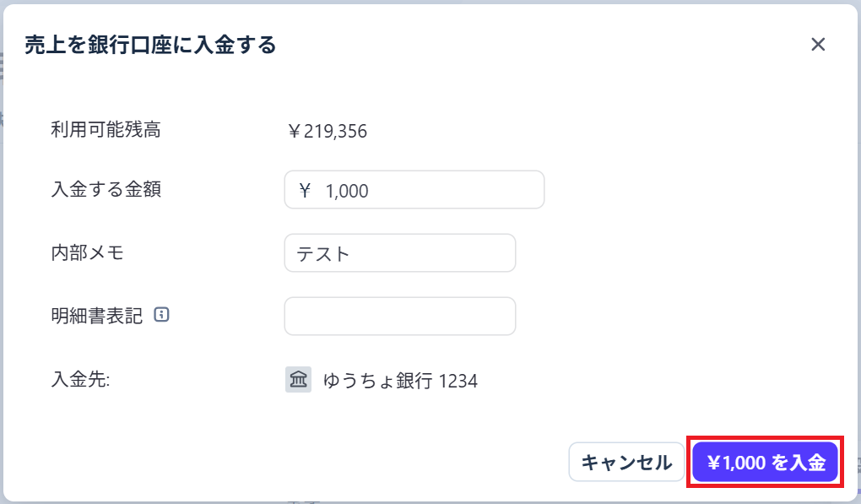Click the hamburger menu icon behind the dialog edge
Screen dimensions: 861x504
click(x=2, y=65)
